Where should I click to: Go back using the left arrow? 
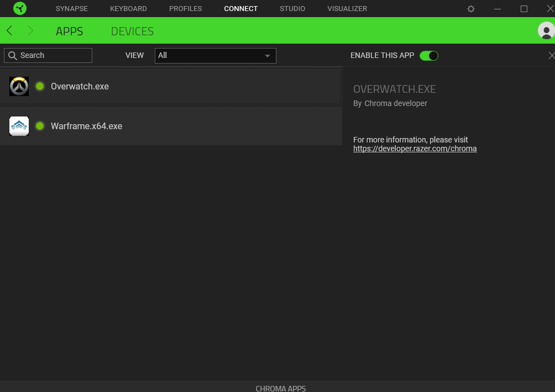pyautogui.click(x=9, y=31)
